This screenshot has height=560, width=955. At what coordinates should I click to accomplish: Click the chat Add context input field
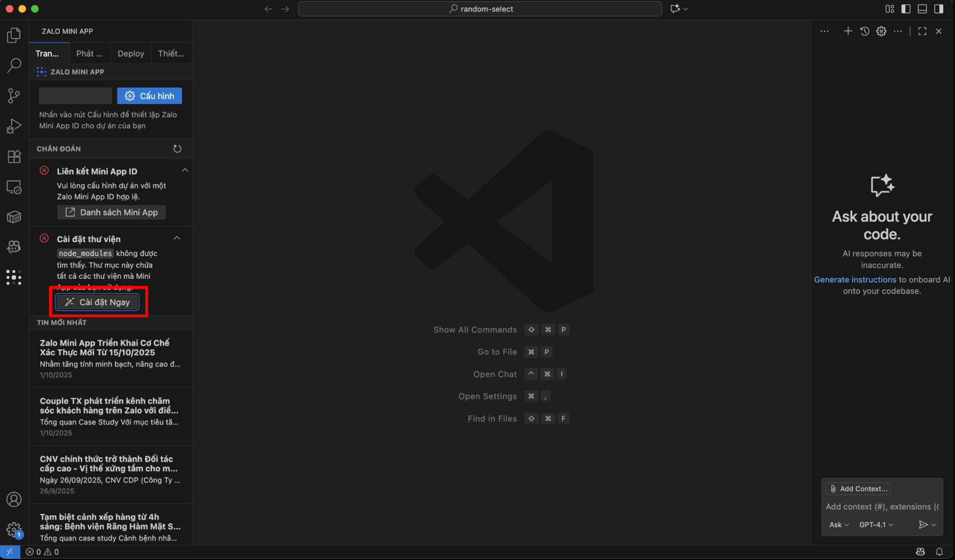(x=881, y=507)
